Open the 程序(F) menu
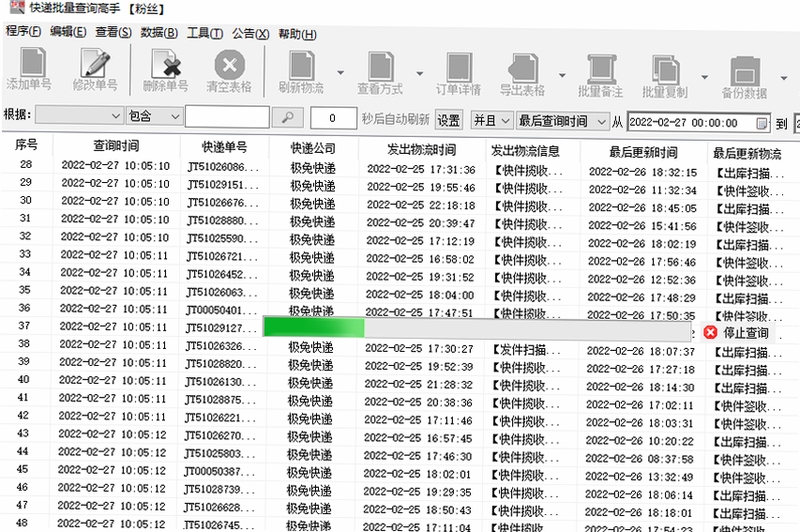Screen dimensions: 800x532 pos(23,31)
